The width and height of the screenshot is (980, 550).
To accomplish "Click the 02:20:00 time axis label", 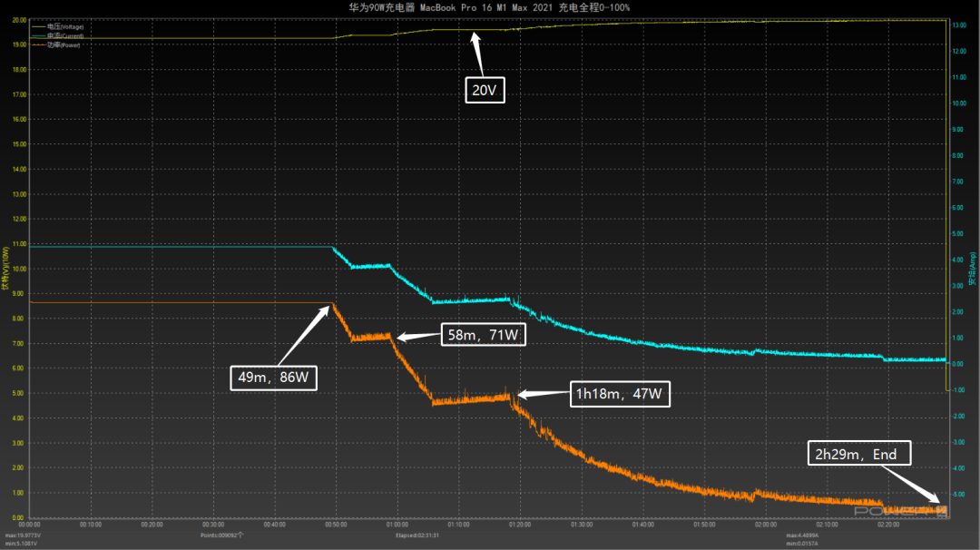I will [x=888, y=525].
